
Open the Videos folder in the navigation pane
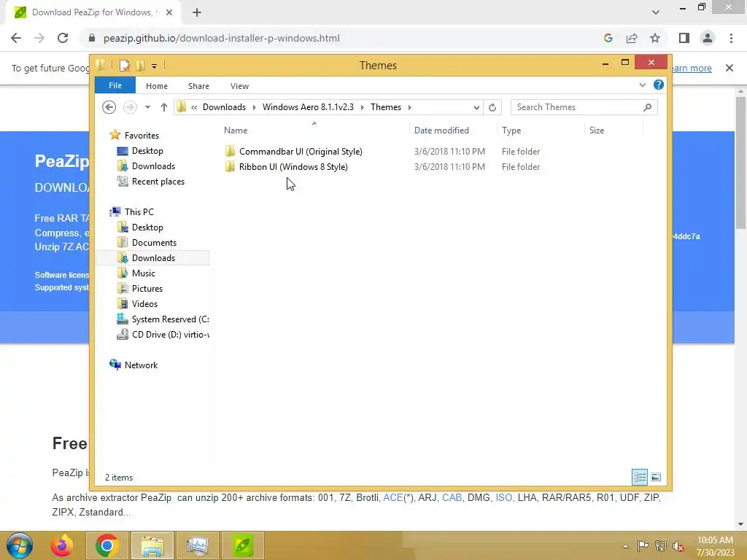point(144,304)
